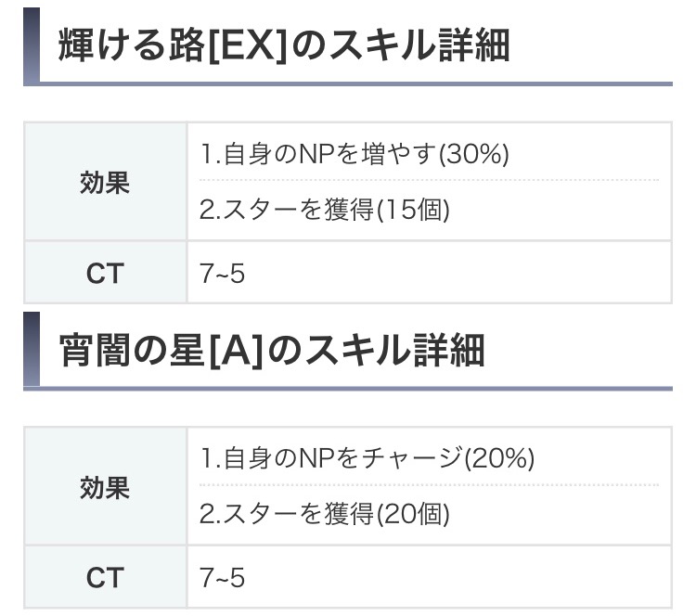Click the dotted divider between 輝ける路 effects
Image resolution: width=696 pixels, height=616 pixels.
point(429,180)
